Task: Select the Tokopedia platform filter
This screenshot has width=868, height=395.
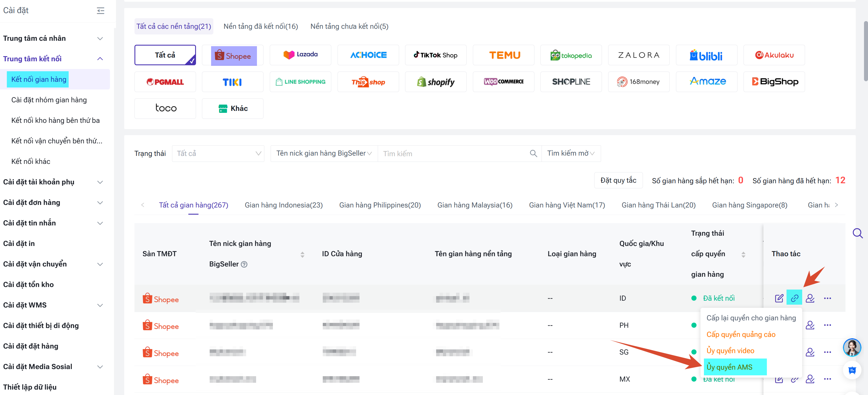Action: (x=571, y=55)
